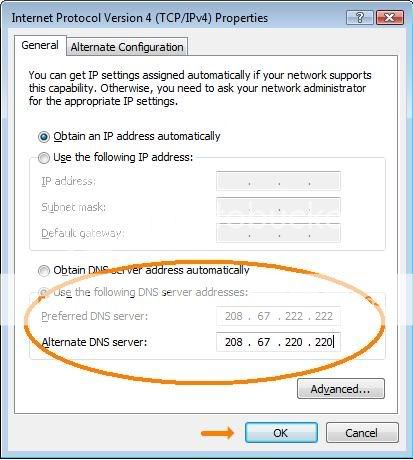The width and height of the screenshot is (413, 460).
Task: Click the Default gateway input field
Action: click(278, 233)
